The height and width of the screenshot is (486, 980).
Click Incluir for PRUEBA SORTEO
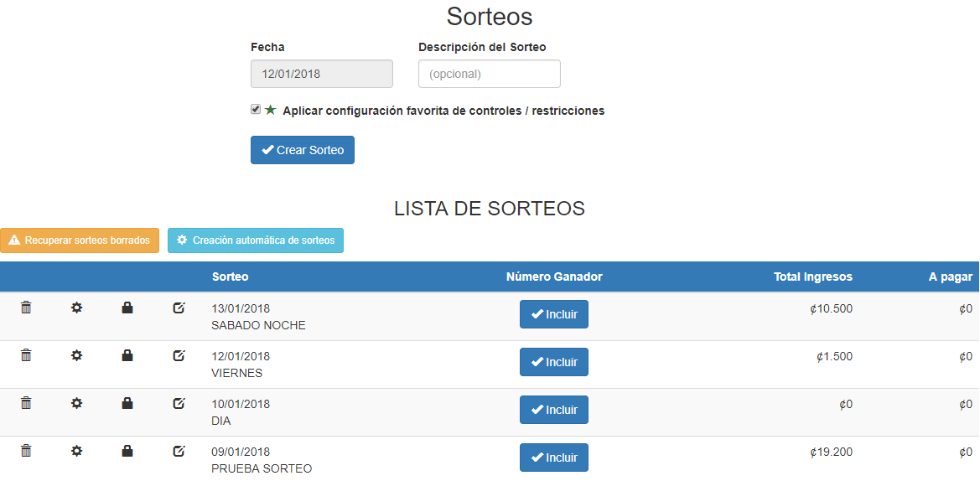click(x=554, y=458)
